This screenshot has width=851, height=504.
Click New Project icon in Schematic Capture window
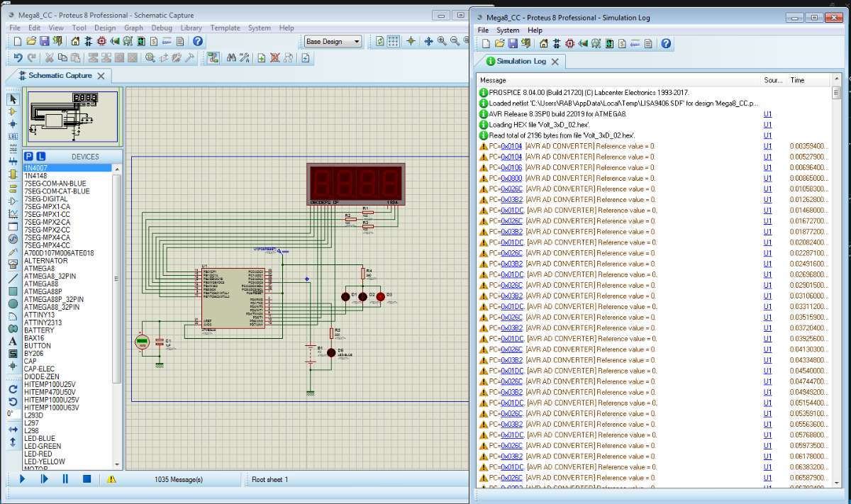[x=18, y=41]
